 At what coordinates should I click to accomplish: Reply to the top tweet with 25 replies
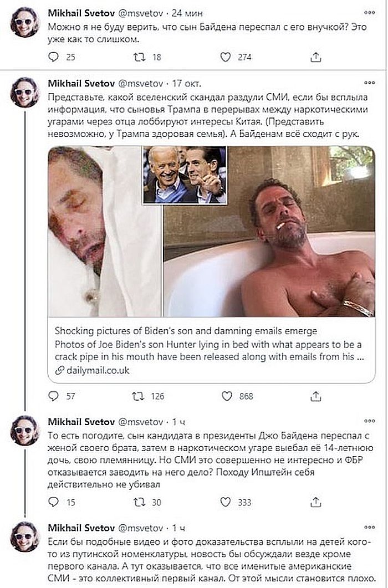click(x=54, y=57)
